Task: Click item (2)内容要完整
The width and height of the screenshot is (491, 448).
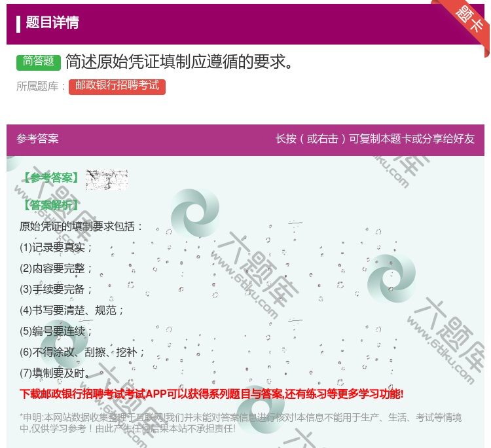Action: pyautogui.click(x=56, y=269)
